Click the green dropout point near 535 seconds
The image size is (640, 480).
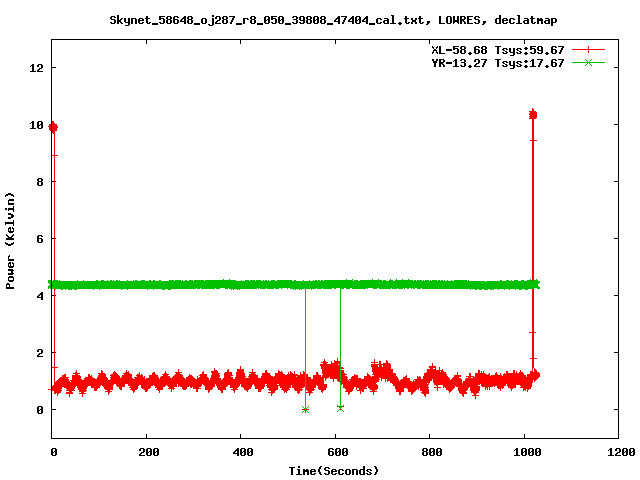click(305, 409)
